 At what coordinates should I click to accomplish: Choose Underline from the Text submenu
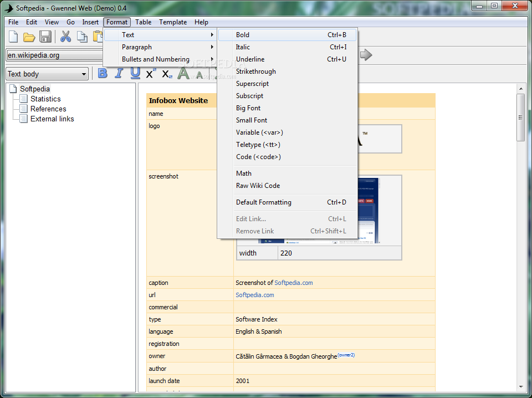[288, 59]
